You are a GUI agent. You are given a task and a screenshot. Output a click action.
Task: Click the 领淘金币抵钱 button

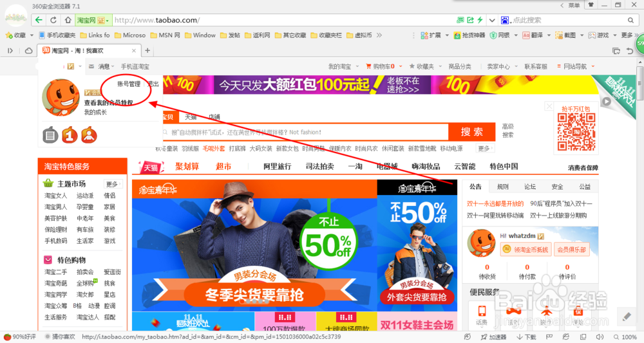pos(526,250)
